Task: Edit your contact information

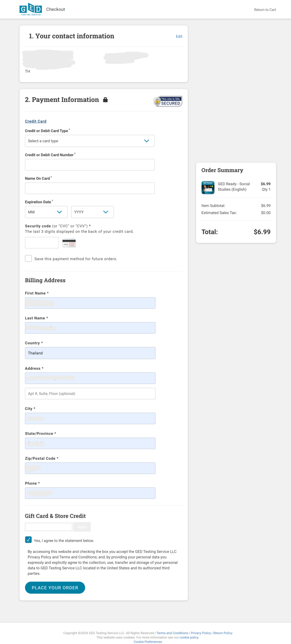Action: point(179,36)
